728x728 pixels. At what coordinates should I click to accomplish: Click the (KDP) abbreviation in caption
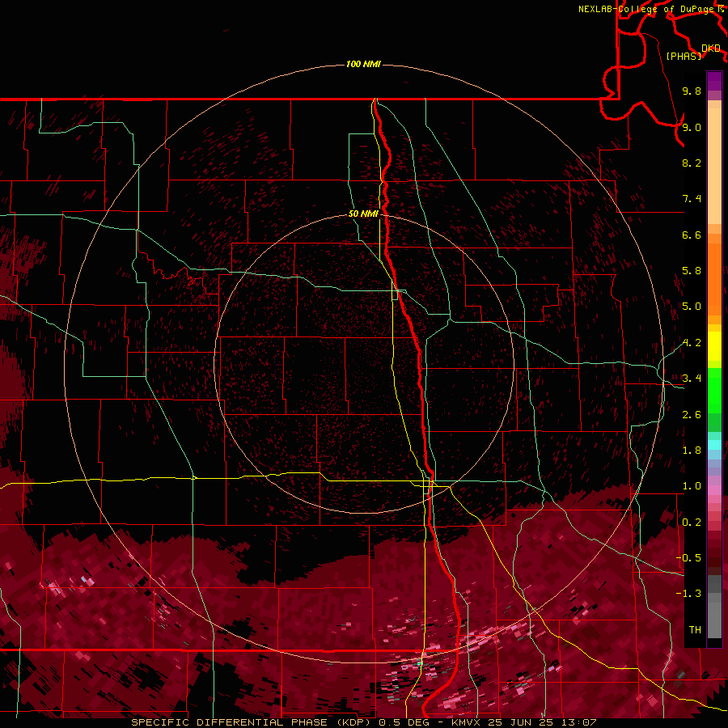(353, 722)
